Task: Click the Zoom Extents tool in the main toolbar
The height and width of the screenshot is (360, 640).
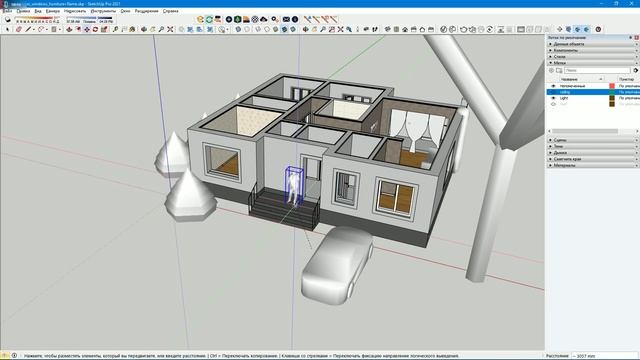Action: click(170, 29)
